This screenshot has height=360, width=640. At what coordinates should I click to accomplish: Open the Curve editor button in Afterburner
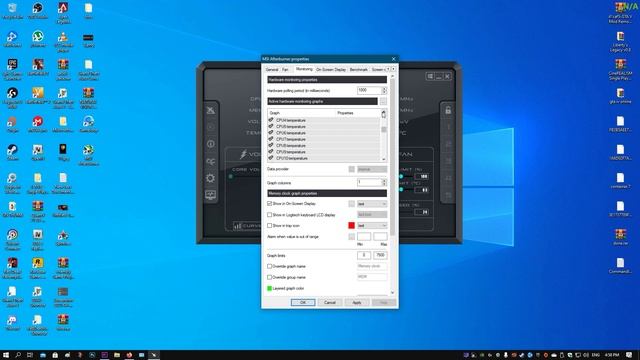[x=247, y=225]
